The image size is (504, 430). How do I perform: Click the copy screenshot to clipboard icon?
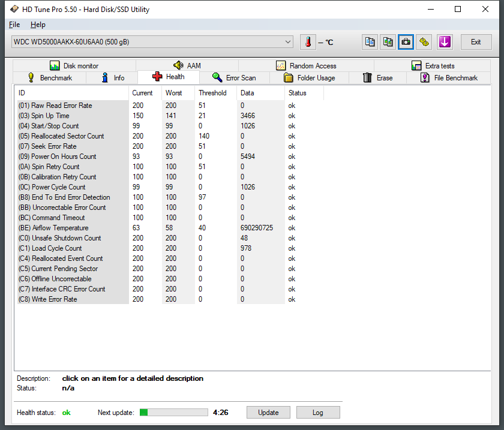pos(388,42)
